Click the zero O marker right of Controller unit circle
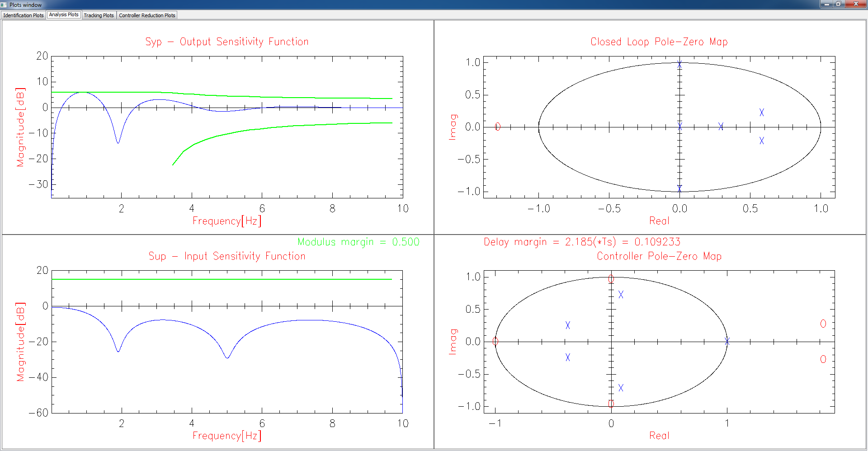This screenshot has width=868, height=451. point(823,324)
